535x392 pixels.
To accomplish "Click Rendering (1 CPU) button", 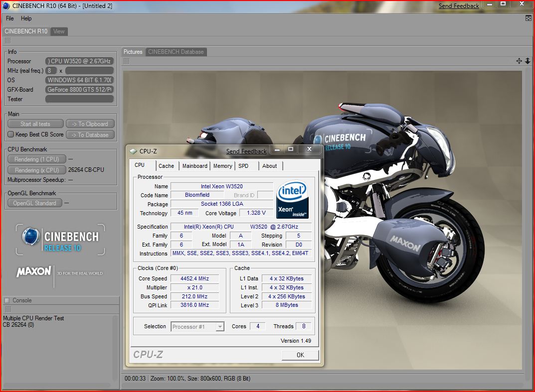I will coord(37,159).
